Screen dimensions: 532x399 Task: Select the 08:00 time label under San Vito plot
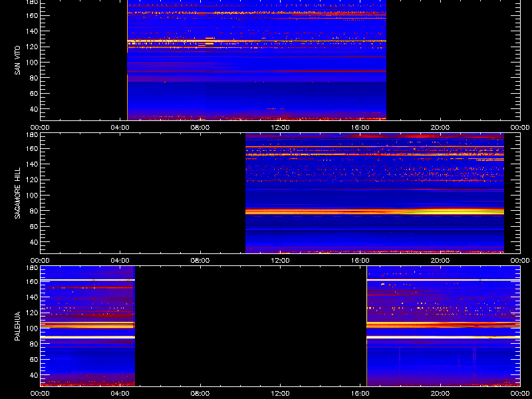[200, 128]
